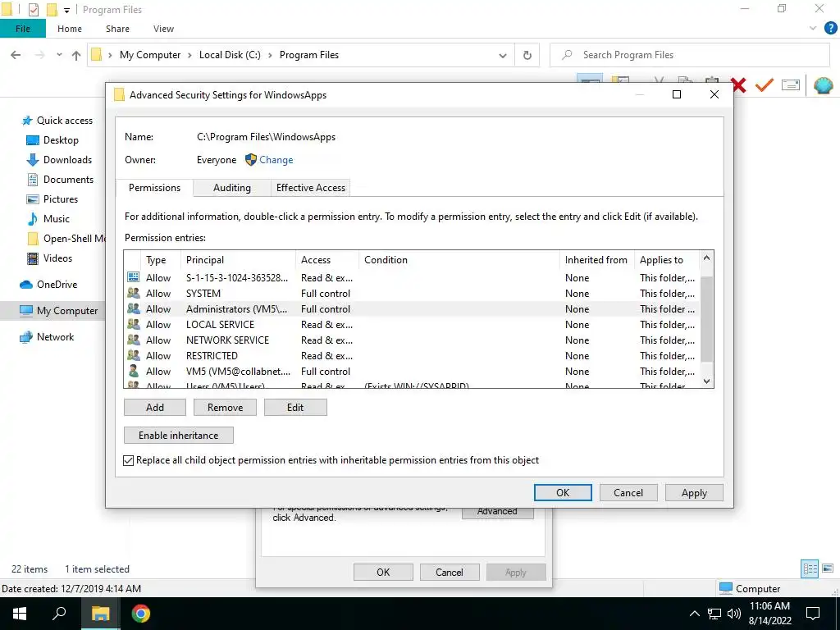Go up one folder level arrow

coord(76,55)
